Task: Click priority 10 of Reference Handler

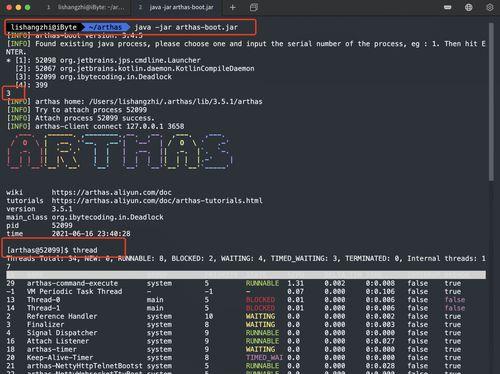Action: tap(209, 316)
